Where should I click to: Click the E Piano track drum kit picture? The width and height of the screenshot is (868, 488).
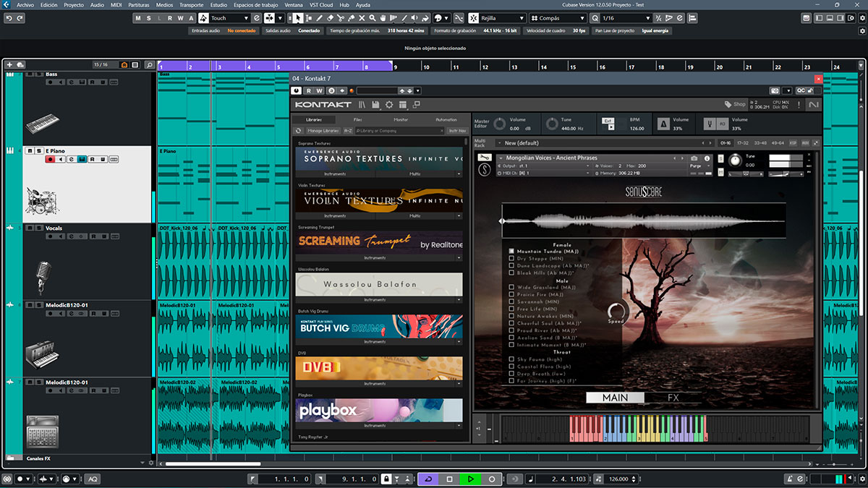click(42, 200)
